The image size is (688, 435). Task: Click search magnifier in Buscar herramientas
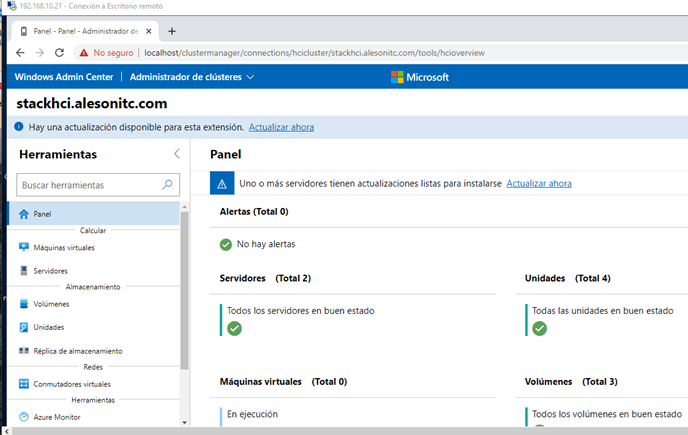(x=167, y=185)
